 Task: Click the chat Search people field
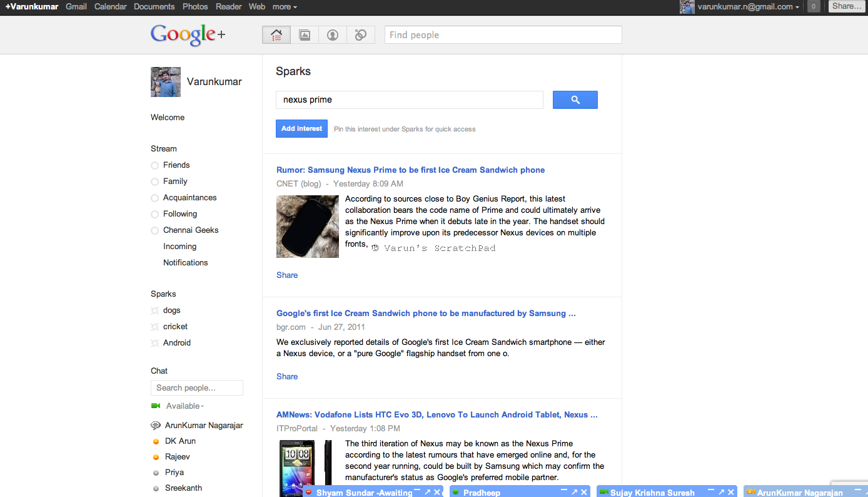197,387
